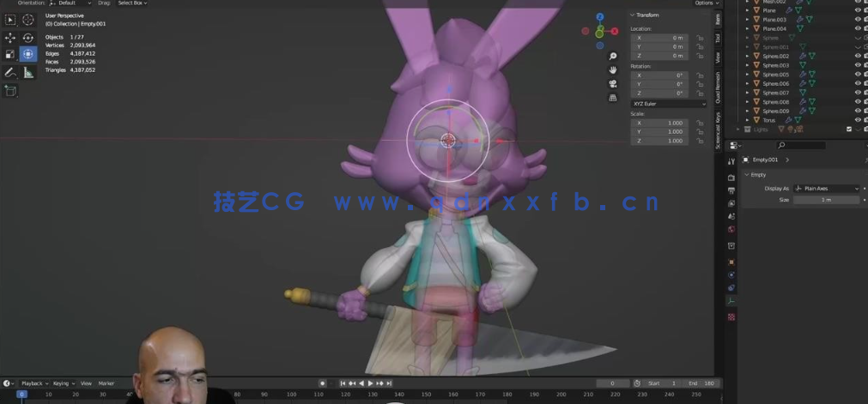Hide Plane.003 using its eye icon
Screen dimensions: 868x404
[x=858, y=20]
